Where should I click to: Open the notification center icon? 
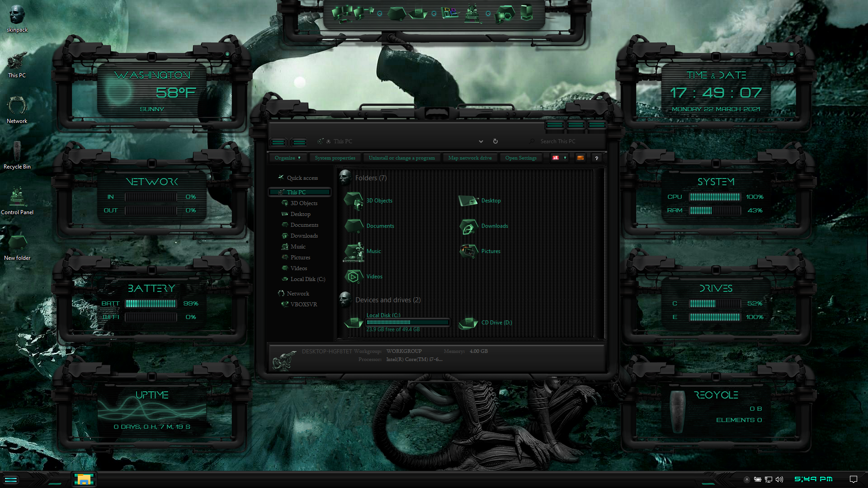[x=853, y=479]
